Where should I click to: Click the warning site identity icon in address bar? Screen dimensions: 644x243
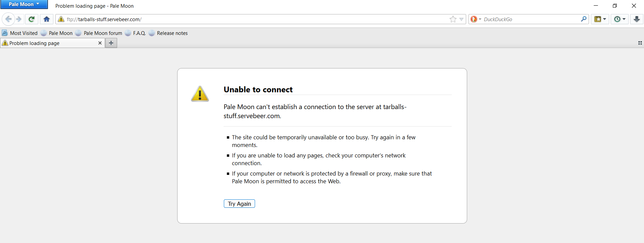[x=61, y=19]
